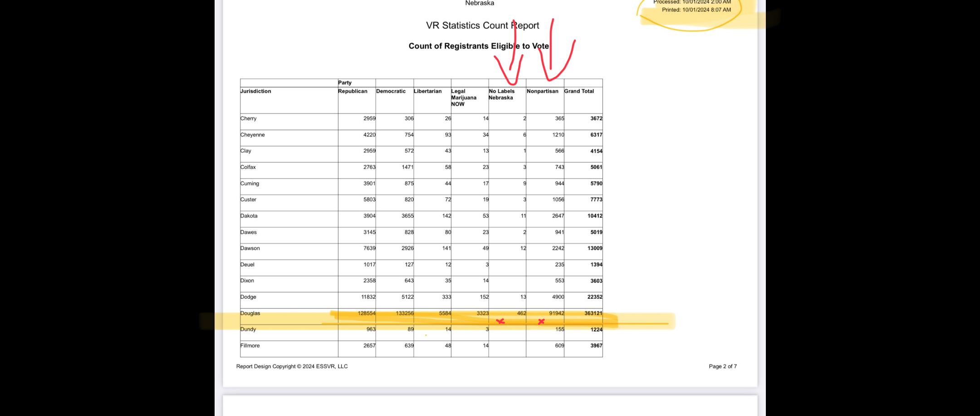Click the 'Page 2 of 7' footer text
980x416 pixels.
pyautogui.click(x=723, y=366)
